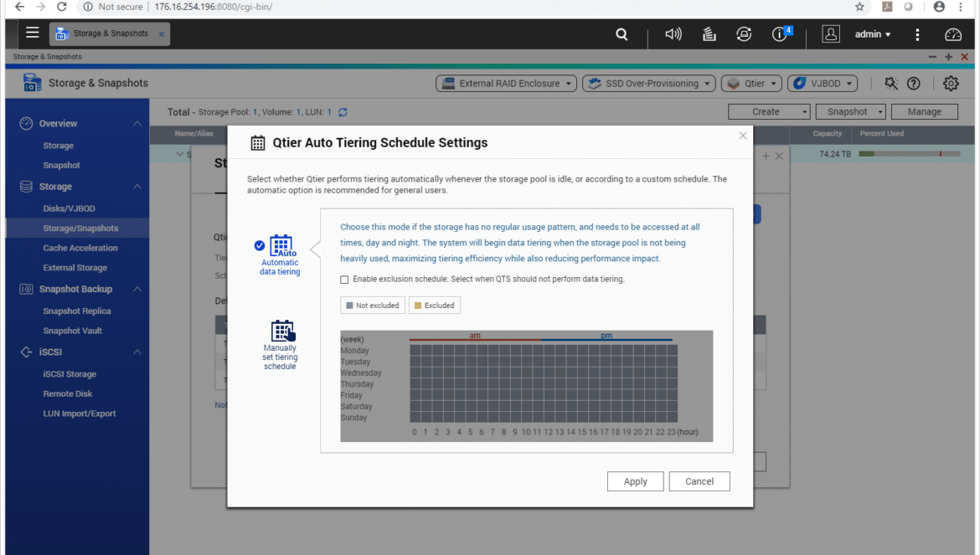The width and height of the screenshot is (980, 555).
Task: Click the Sunday hour 23 schedule cell
Action: coord(672,417)
